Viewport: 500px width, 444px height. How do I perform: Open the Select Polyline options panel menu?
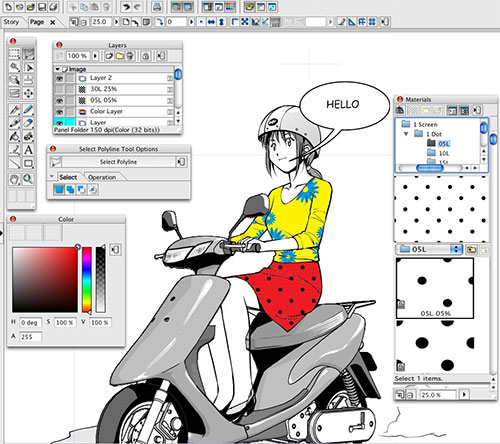[x=181, y=162]
